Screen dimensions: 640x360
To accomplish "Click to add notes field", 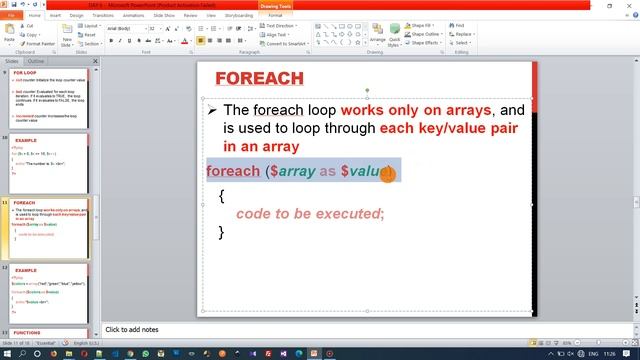I will pos(367,330).
